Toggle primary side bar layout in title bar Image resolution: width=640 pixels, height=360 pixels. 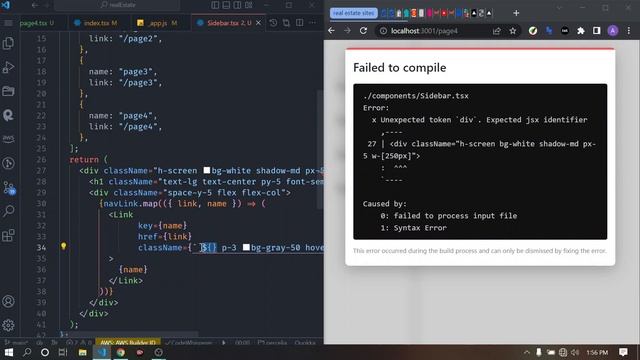tap(215, 5)
